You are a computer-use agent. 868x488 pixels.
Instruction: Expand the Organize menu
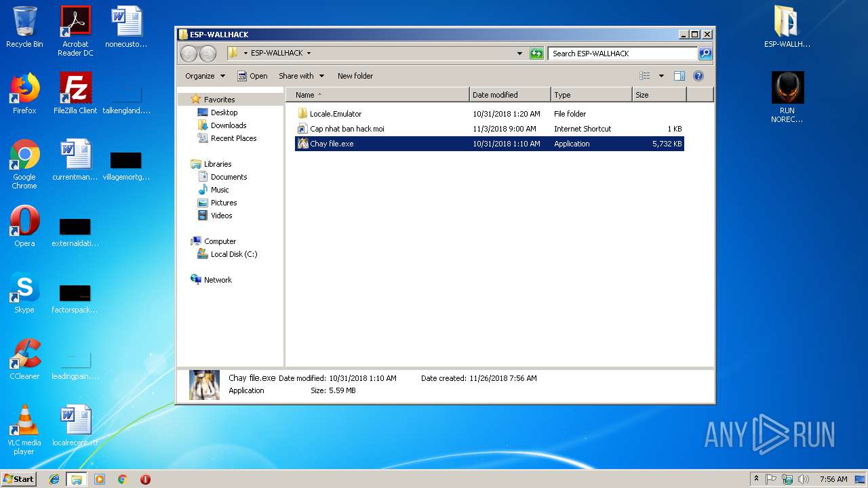click(205, 76)
